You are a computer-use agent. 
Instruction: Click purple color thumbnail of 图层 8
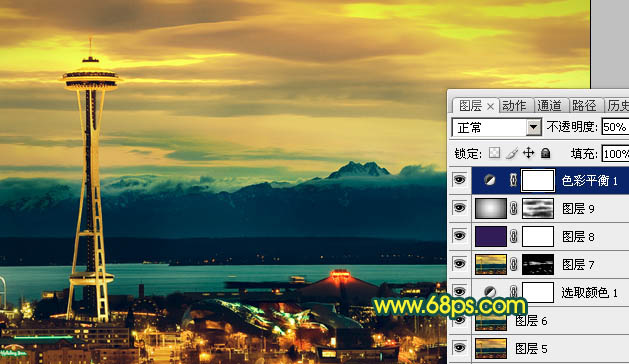point(491,236)
